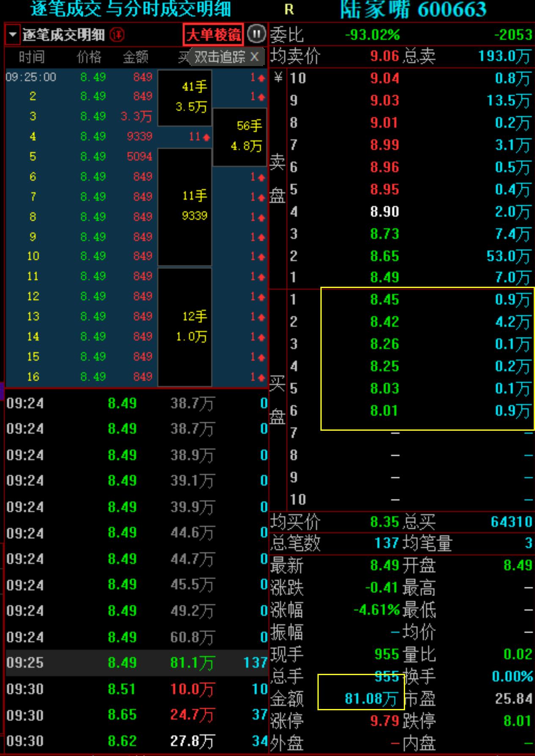Select the 56手 4.8万 sell order block
The height and width of the screenshot is (756, 535).
click(240, 137)
